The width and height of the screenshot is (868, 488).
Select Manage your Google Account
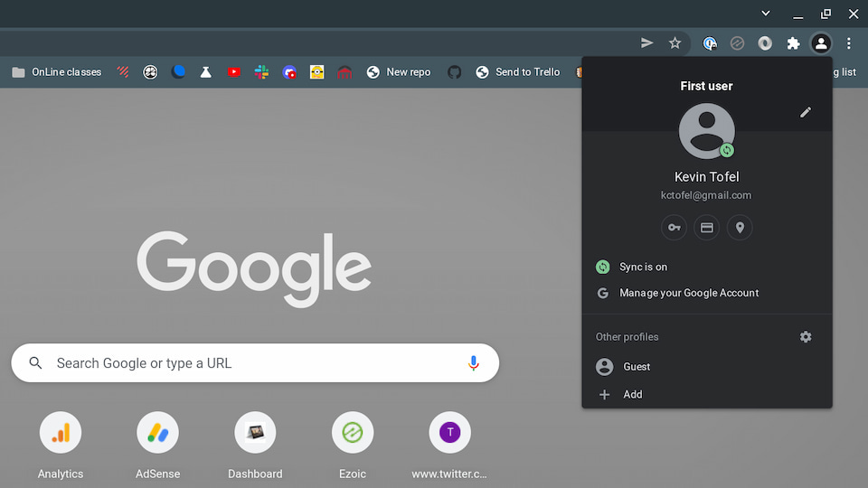706,293
